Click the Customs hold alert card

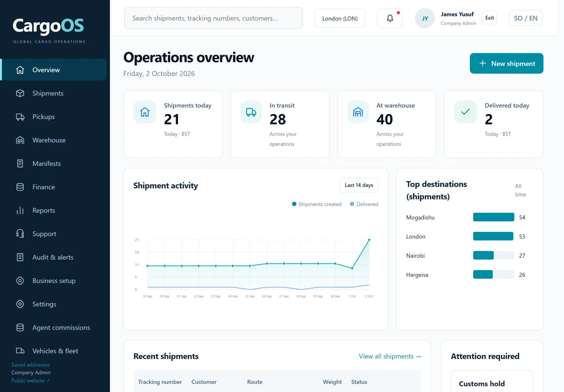coord(492,381)
